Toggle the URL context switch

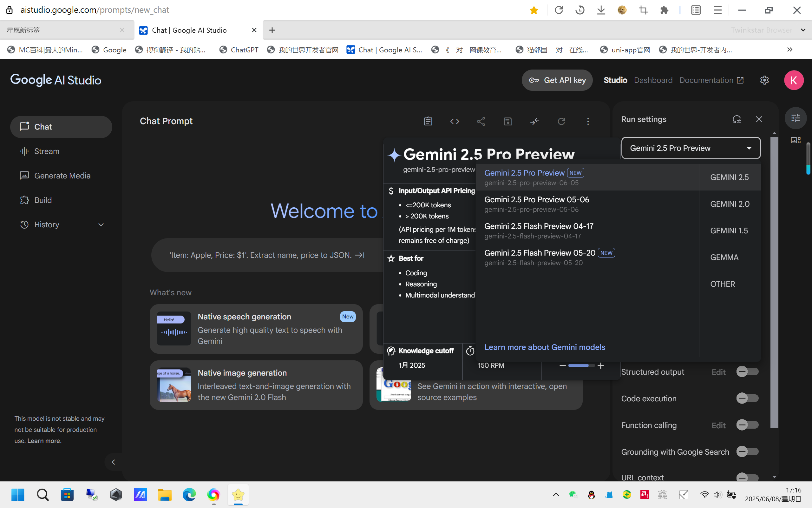(x=747, y=478)
